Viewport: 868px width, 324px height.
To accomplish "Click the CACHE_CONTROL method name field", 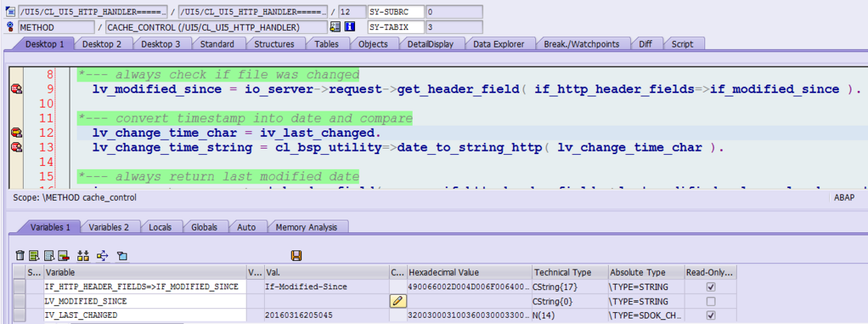I will point(217,27).
